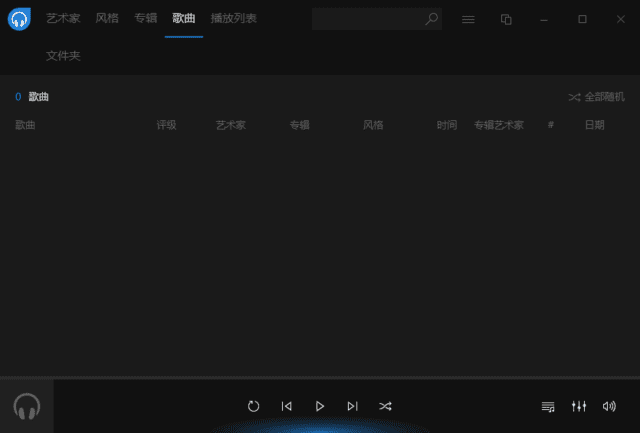The image size is (640, 433).
Task: Click the search magnifier icon
Action: pos(431,19)
